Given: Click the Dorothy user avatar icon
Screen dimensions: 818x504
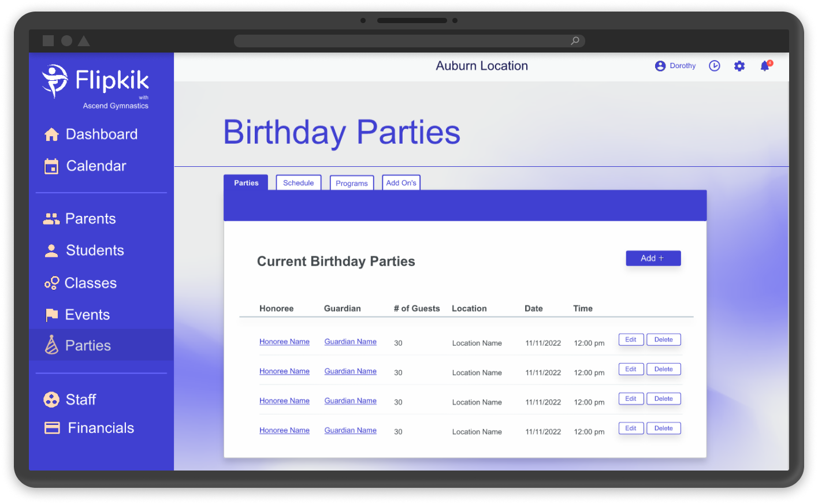Looking at the screenshot, I should click(x=660, y=66).
